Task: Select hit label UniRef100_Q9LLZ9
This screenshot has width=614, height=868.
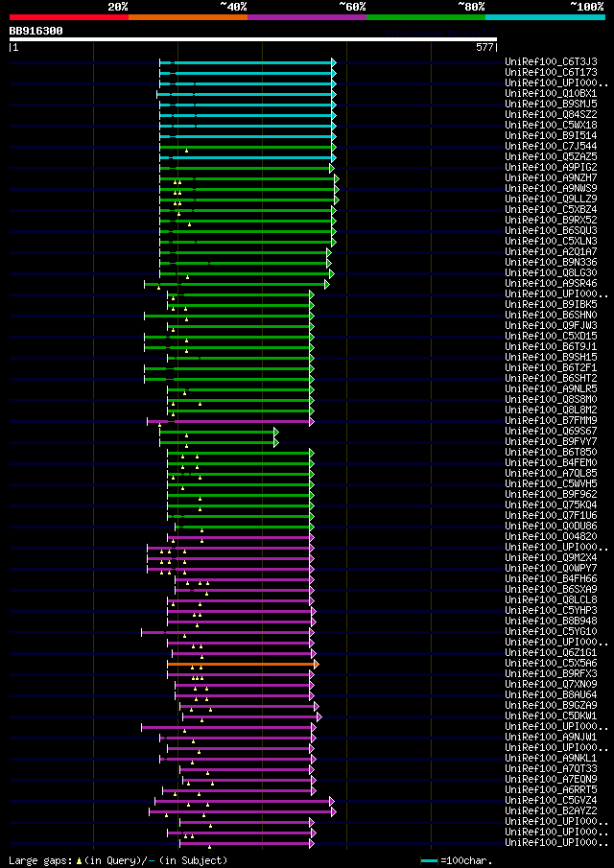Action: pyautogui.click(x=551, y=199)
